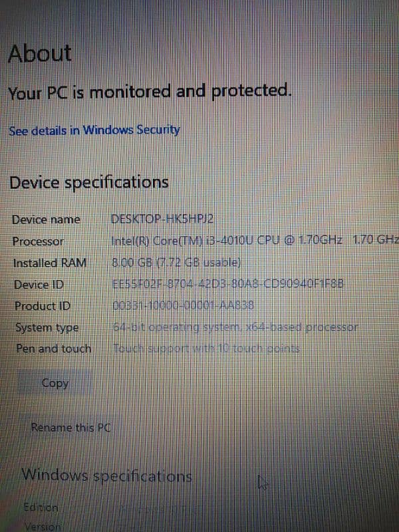Click the Copy button under device specifications

pyautogui.click(x=55, y=383)
